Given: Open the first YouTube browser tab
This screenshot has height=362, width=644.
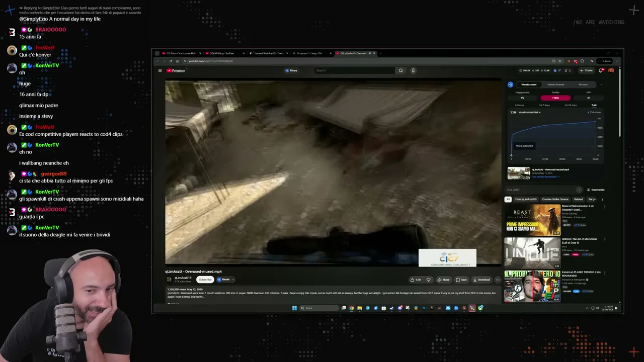Looking at the screenshot, I should pos(181,53).
